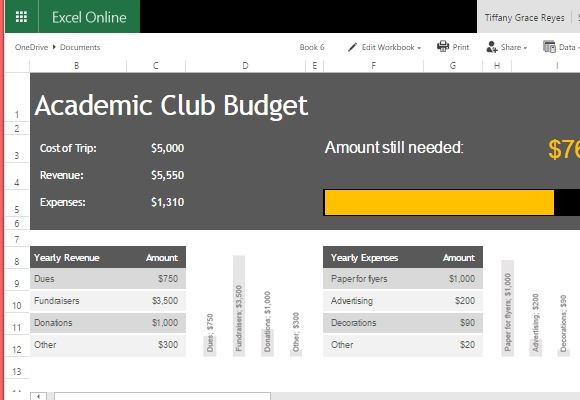Click the horizontal scrollbar left arrow
This screenshot has width=580, height=400.
pos(38,396)
